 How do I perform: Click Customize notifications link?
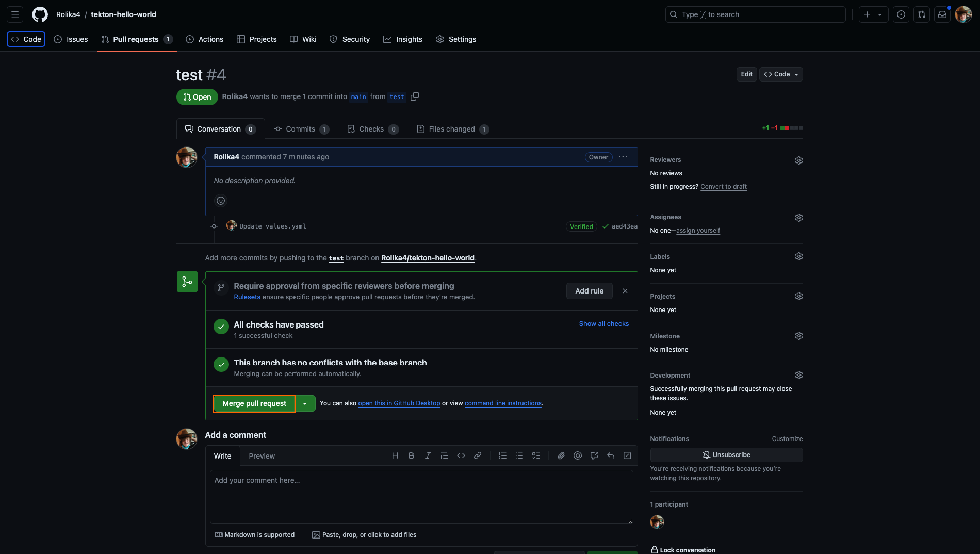pos(787,439)
